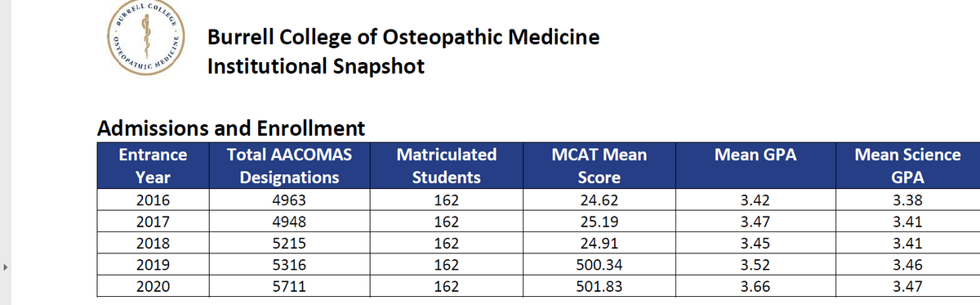Click the 3.66 mean GPA cell
The width and height of the screenshot is (980, 305).
(755, 286)
